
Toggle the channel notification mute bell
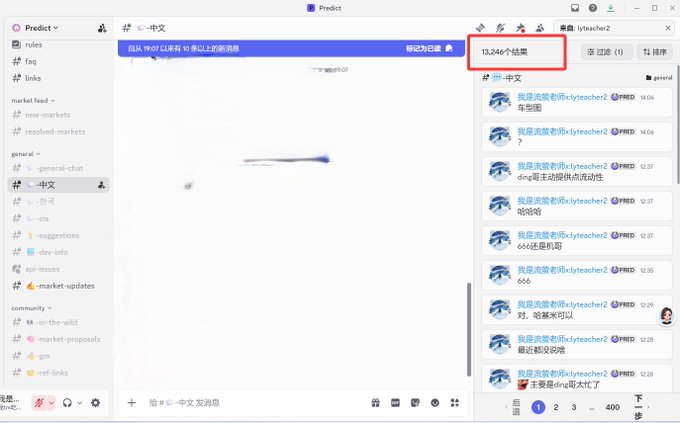coord(500,28)
